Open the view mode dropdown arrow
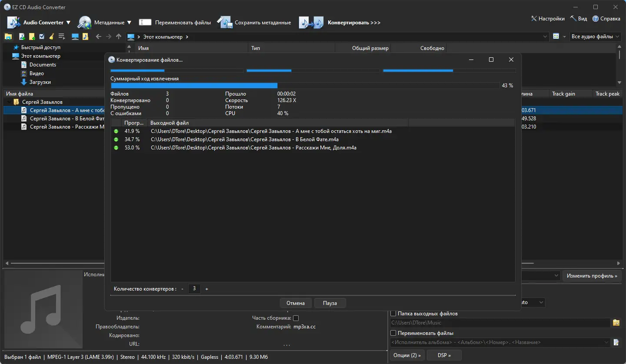Screen dimensions: 626x364 [x=565, y=37]
